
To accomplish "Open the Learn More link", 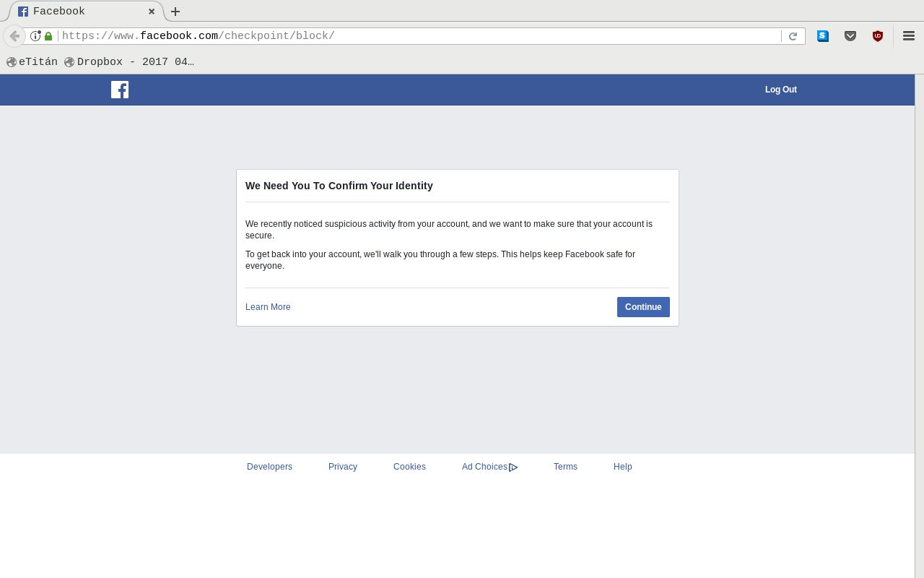I will 268,307.
